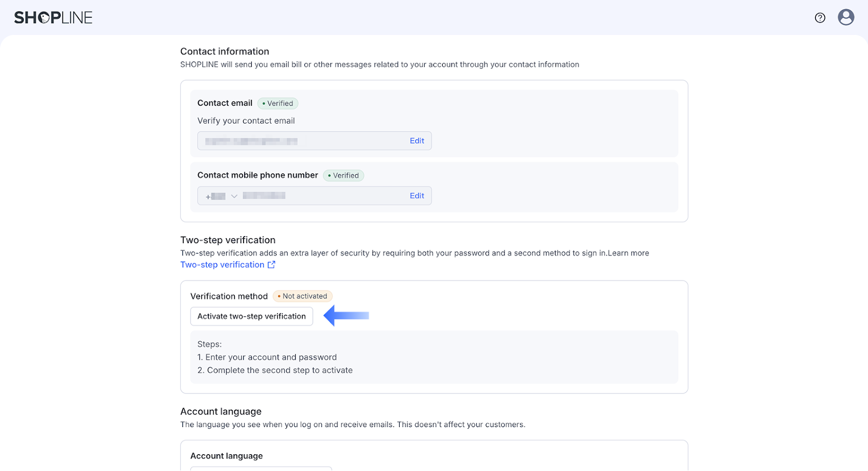Viewport: 868px width, 471px height.
Task: Open the Two-step verification help link
Action: (x=222, y=265)
